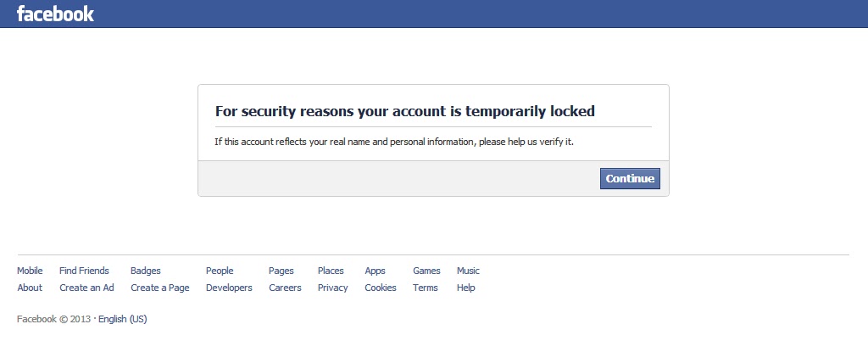This screenshot has height=341, width=868.
Task: Change language via English (US) link
Action: pos(123,319)
